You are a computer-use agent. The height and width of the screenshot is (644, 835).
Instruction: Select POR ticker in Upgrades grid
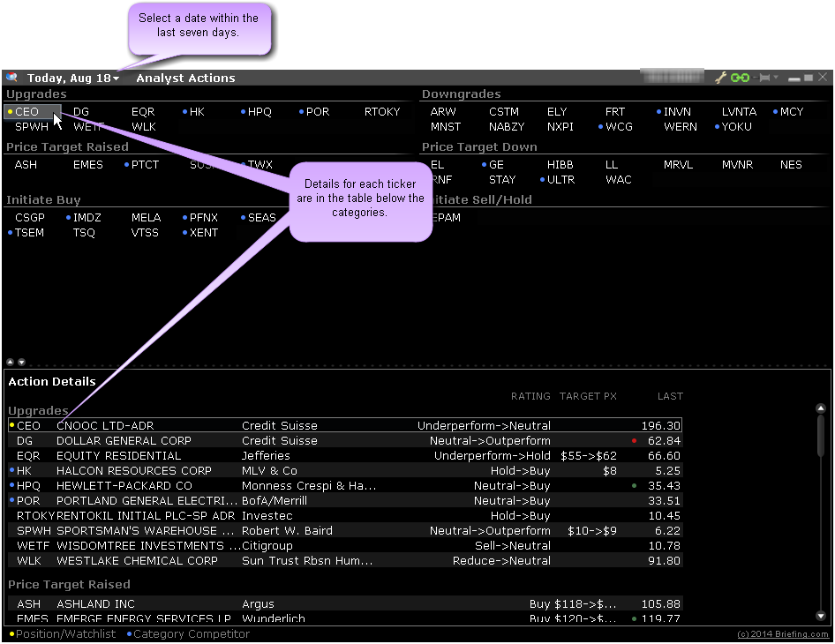click(x=318, y=112)
